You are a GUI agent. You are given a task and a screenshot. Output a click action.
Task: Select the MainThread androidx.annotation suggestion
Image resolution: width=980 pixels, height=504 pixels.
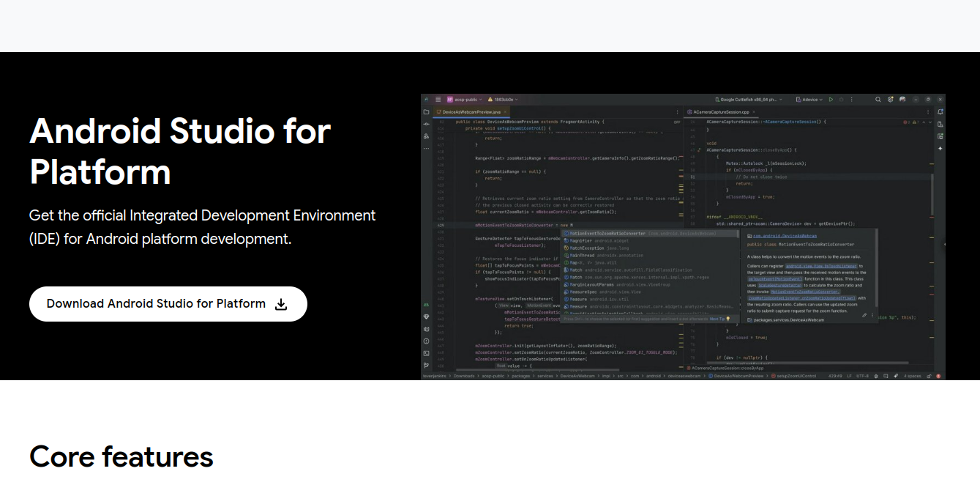coord(650,256)
